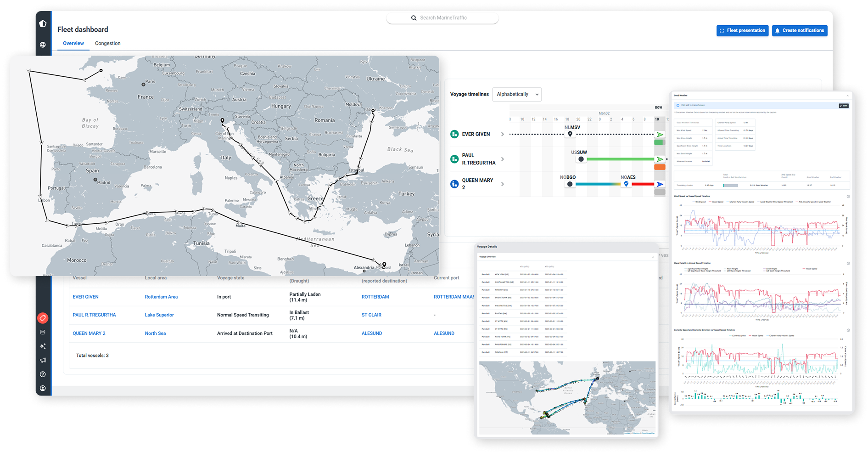Click the 'Arrived at Destination Port' cell
The height and width of the screenshot is (452, 868).
tap(245, 333)
